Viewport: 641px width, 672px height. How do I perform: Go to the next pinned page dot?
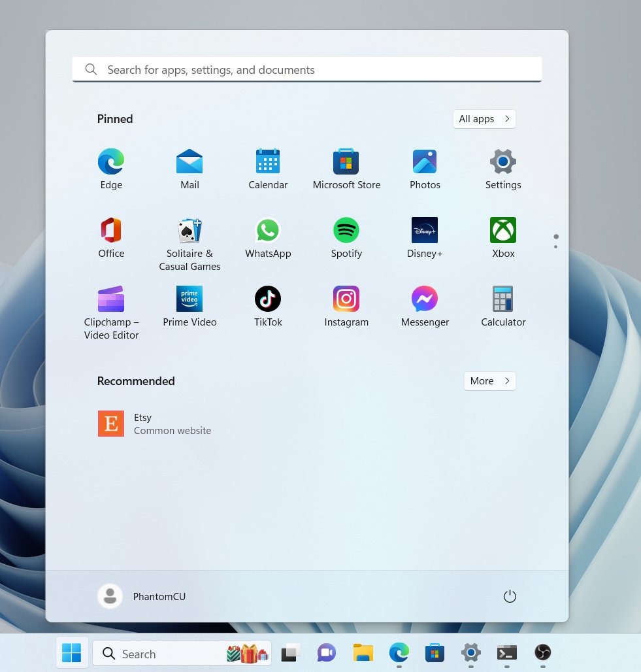(x=556, y=247)
